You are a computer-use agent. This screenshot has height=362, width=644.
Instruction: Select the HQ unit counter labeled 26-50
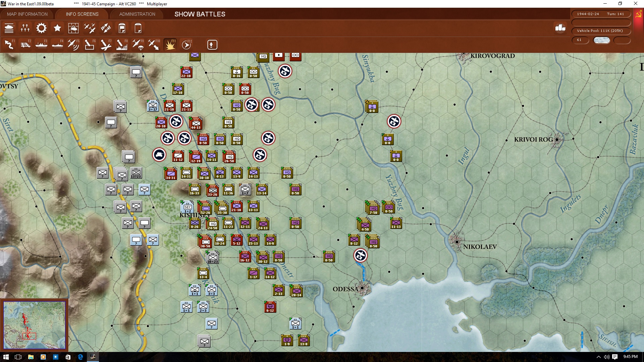pyautogui.click(x=229, y=157)
